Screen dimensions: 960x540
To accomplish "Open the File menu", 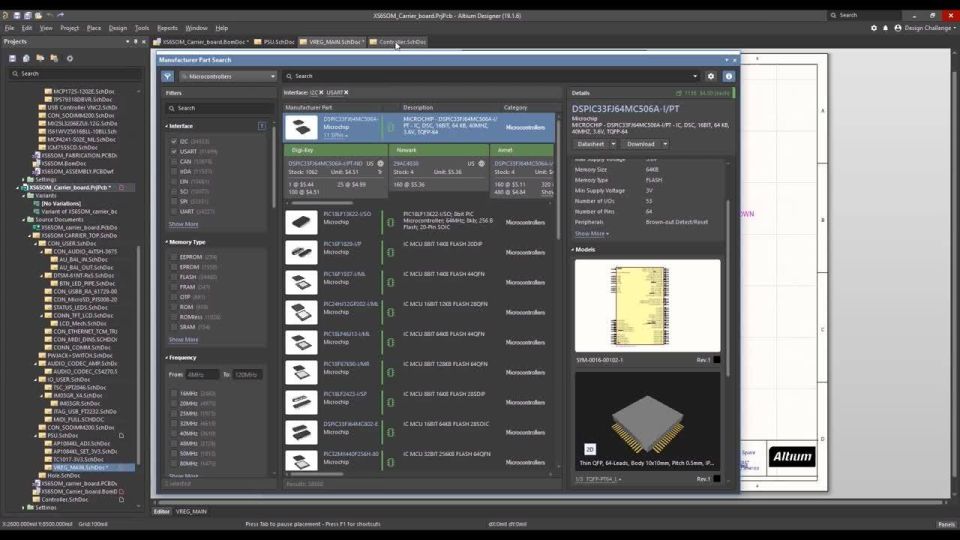I will click(x=10, y=28).
